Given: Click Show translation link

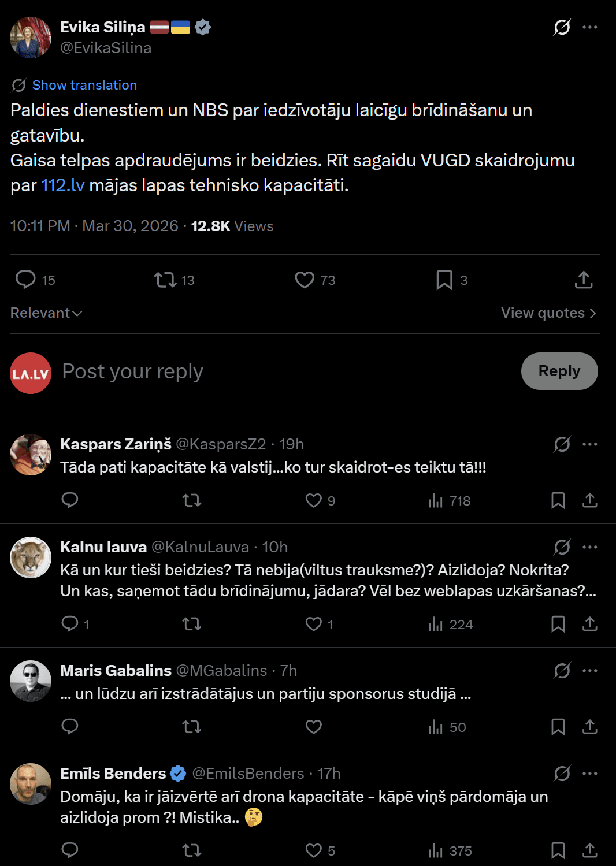Looking at the screenshot, I should point(84,85).
